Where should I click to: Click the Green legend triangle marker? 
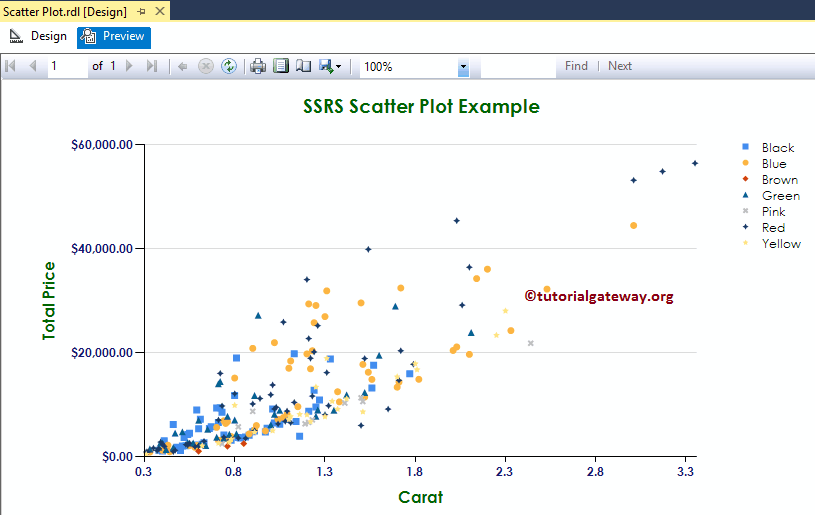click(745, 195)
